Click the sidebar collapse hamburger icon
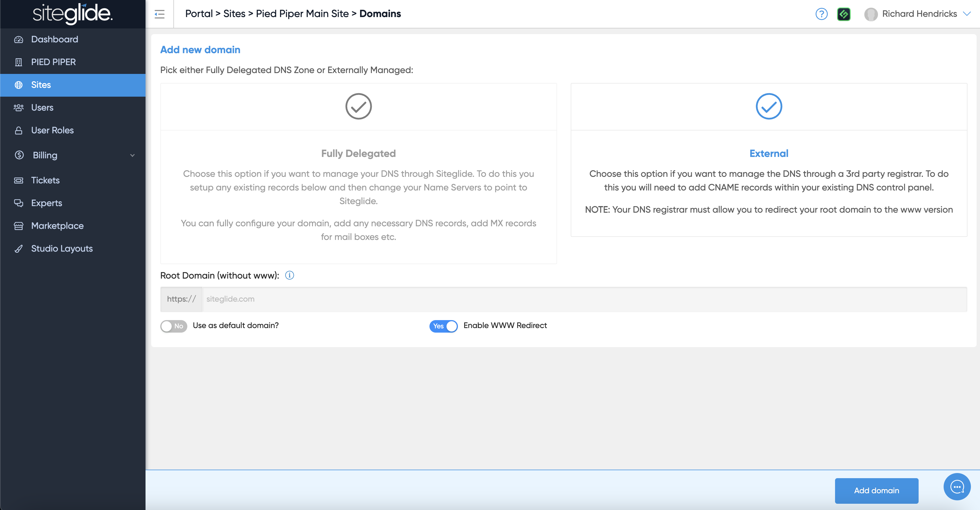The image size is (980, 510). [159, 14]
